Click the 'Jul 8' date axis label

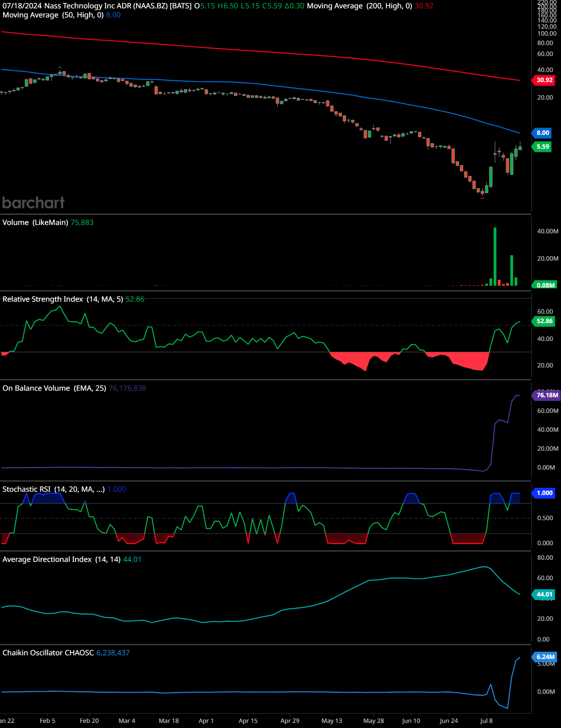click(x=486, y=721)
